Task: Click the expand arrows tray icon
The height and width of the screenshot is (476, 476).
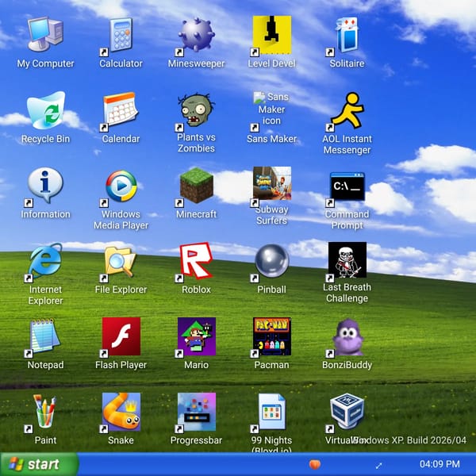Action: tap(378, 466)
